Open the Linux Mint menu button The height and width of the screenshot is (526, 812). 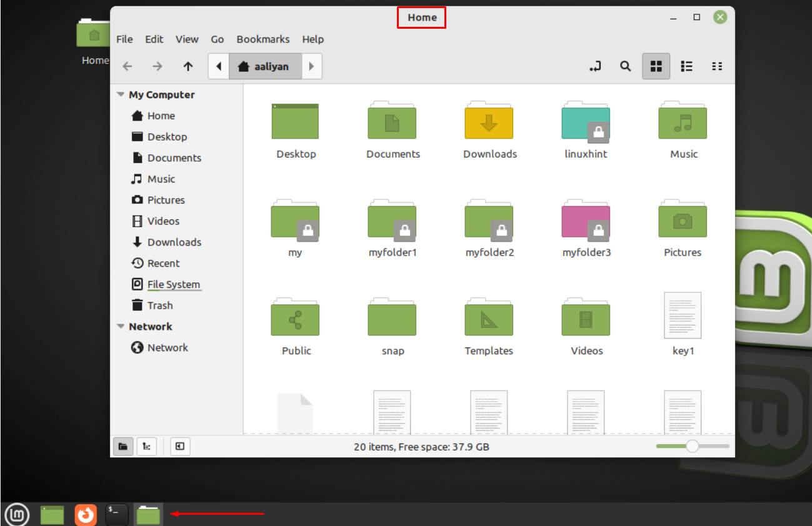point(17,515)
